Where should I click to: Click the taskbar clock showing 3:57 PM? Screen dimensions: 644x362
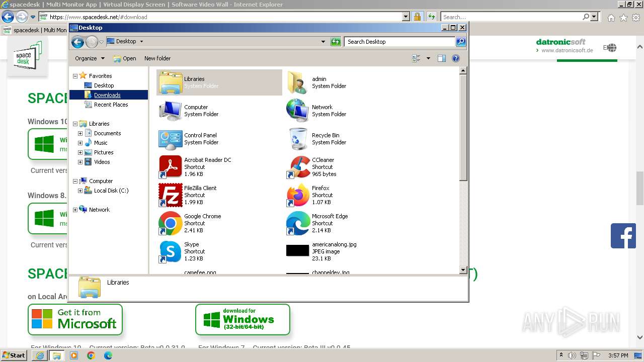click(x=618, y=355)
